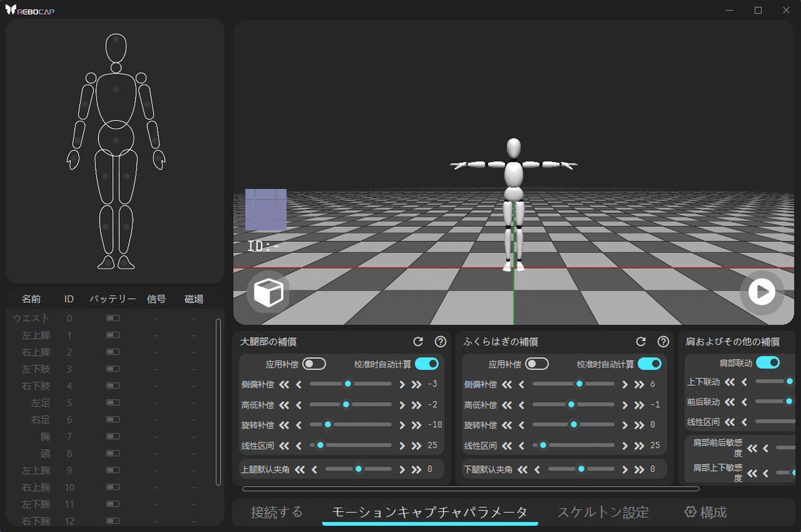The image size is (801, 532).
Task: Increase thigh 侧偏补偿 with single-right arrow
Action: (402, 384)
